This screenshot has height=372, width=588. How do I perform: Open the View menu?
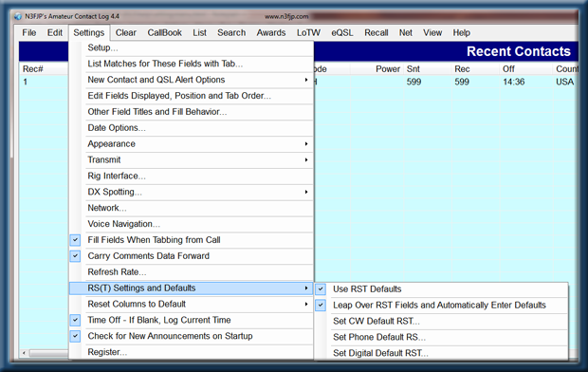coord(432,32)
